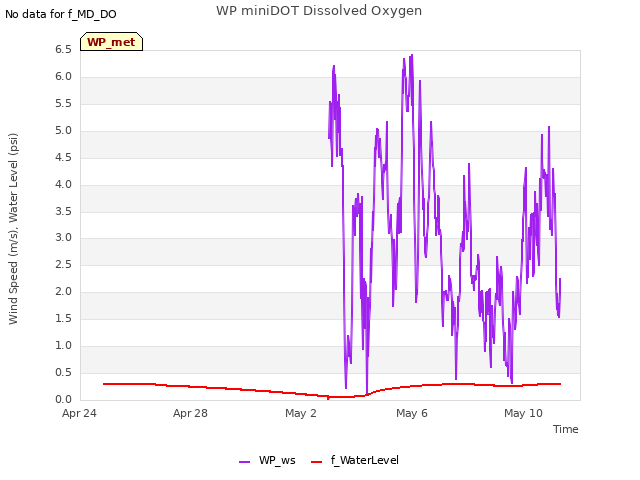
Task: Click the chart title WP miniDOT Dissolved Oxygen
Action: [319, 11]
